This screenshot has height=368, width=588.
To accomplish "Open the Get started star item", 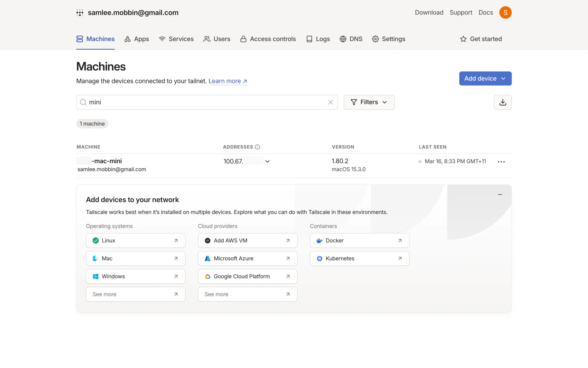I will pyautogui.click(x=481, y=39).
